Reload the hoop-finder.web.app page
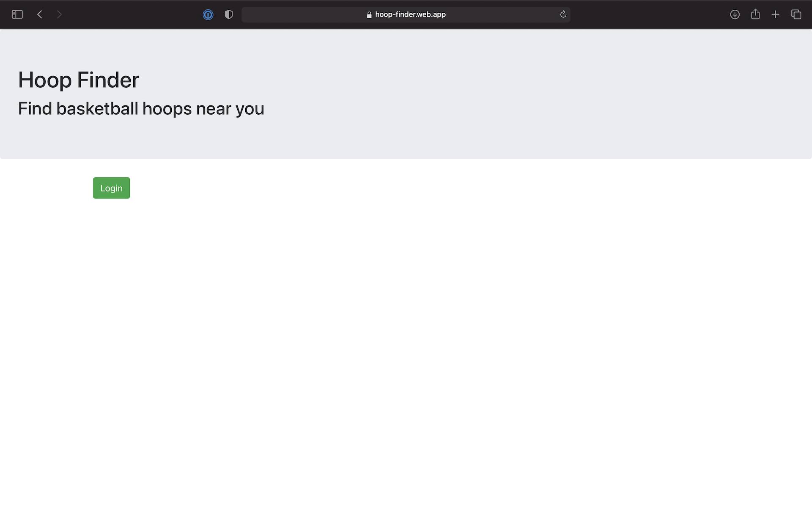812x508 pixels. click(x=563, y=14)
